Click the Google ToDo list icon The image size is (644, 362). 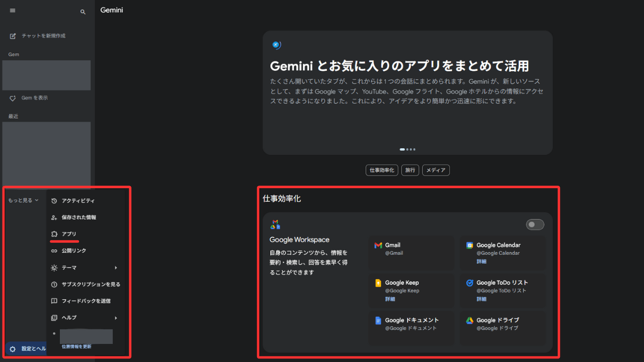(469, 283)
